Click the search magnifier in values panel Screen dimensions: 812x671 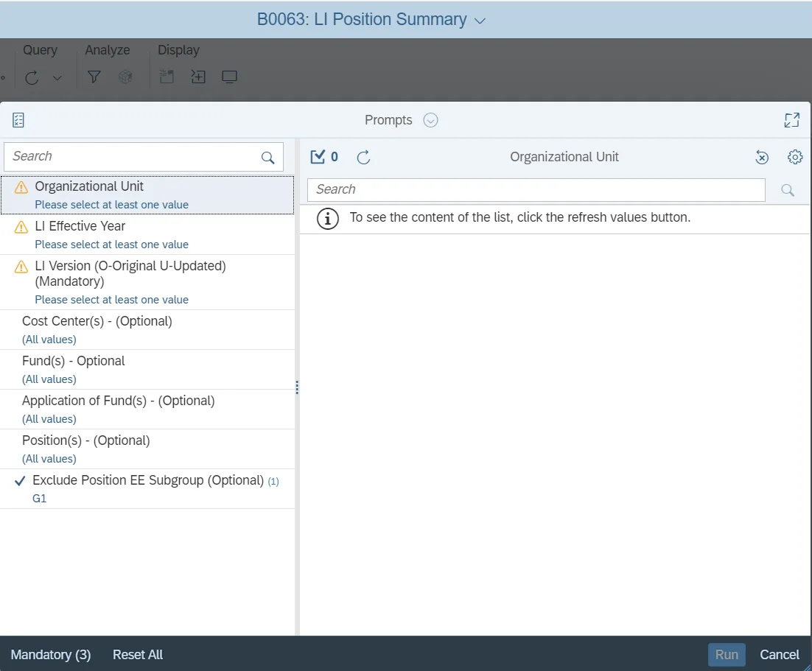[788, 190]
